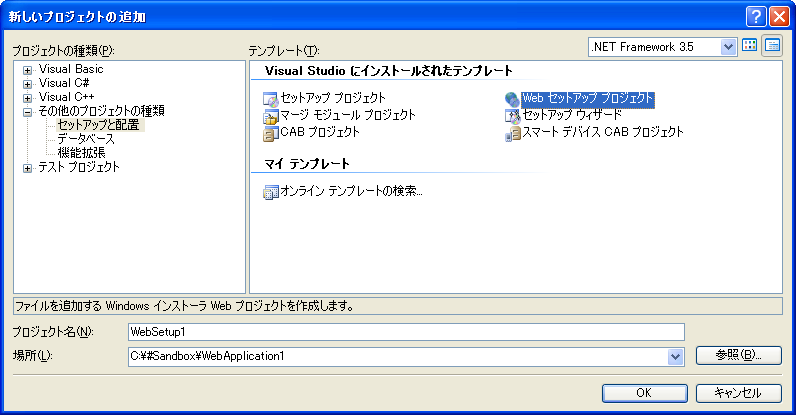
Task: Expand the Visual C++ node
Action: click(27, 98)
